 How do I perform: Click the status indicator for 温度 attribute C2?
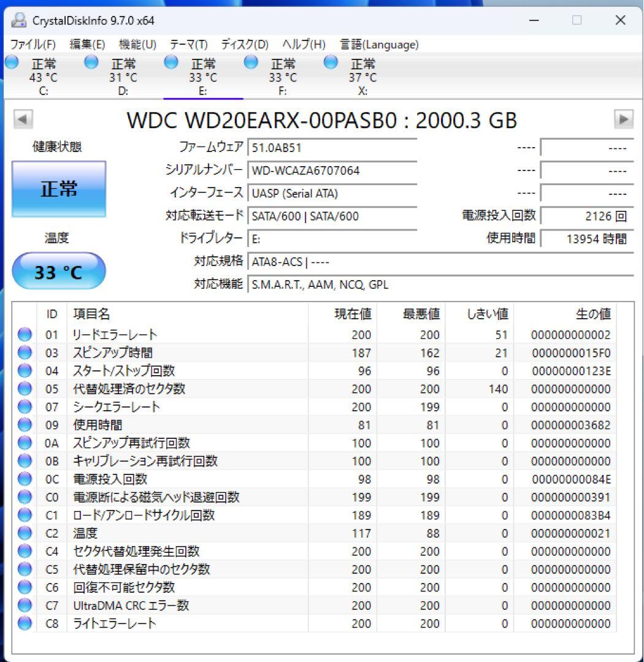pos(24,533)
